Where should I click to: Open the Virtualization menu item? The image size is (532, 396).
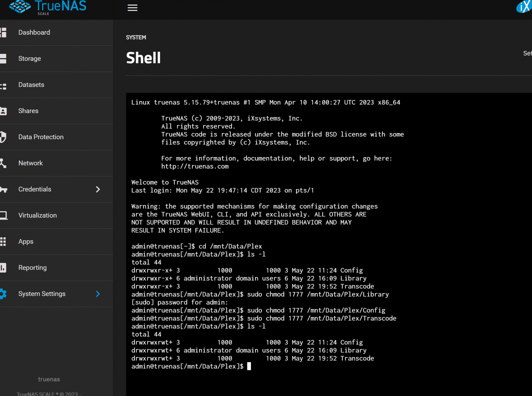tap(56, 215)
